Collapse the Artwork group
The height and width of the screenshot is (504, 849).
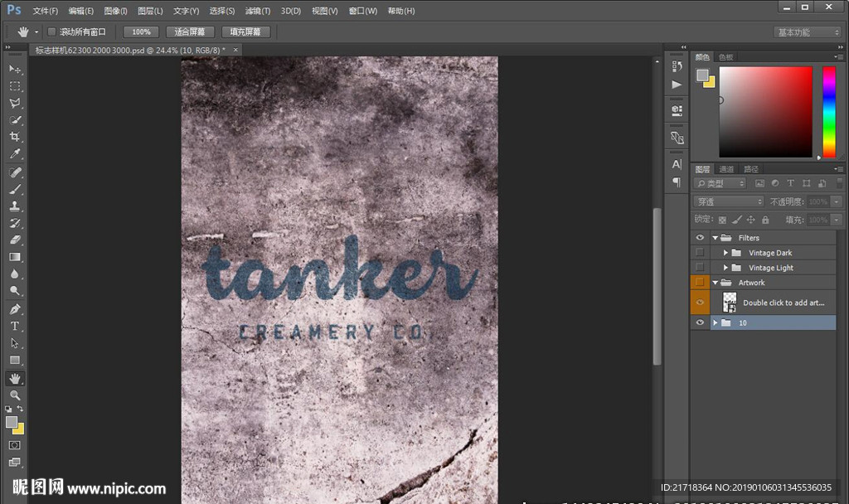(x=716, y=282)
